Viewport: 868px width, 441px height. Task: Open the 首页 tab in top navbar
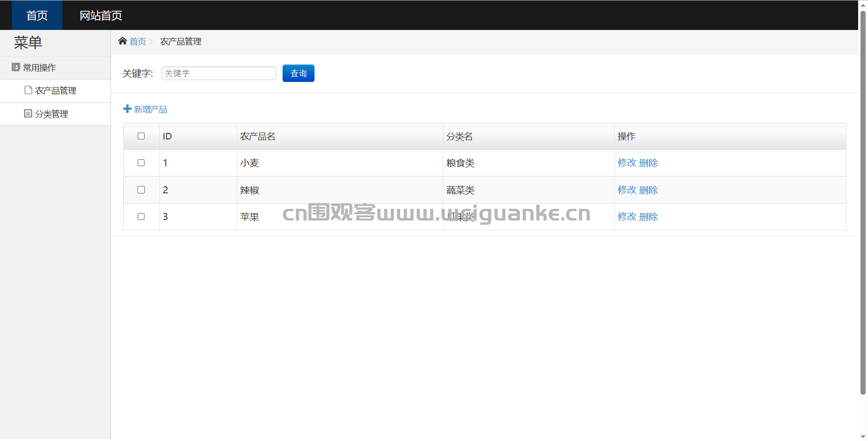37,15
